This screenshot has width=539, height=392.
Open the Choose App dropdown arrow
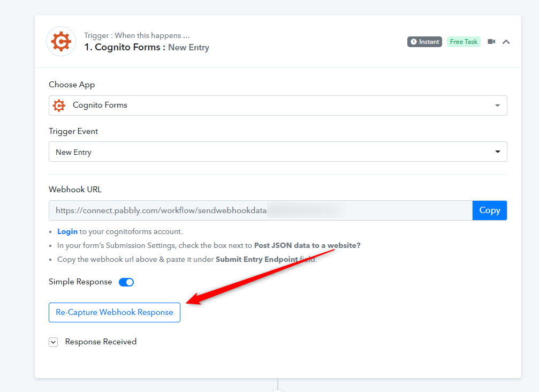[497, 105]
